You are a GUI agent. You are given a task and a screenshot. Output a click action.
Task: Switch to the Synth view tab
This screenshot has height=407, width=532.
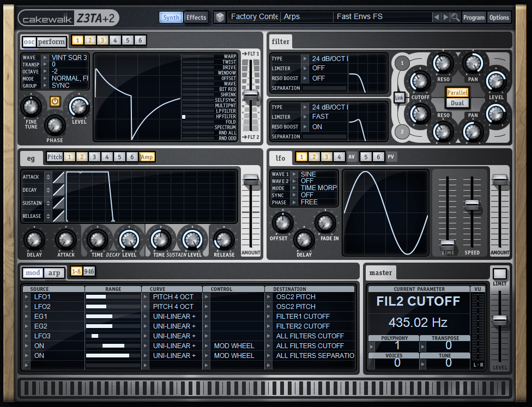tap(171, 17)
